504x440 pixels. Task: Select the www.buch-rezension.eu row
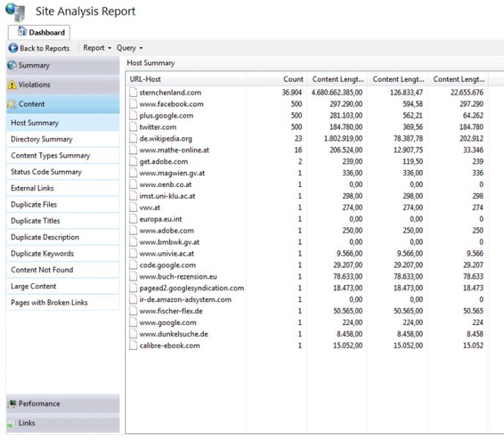[308, 276]
